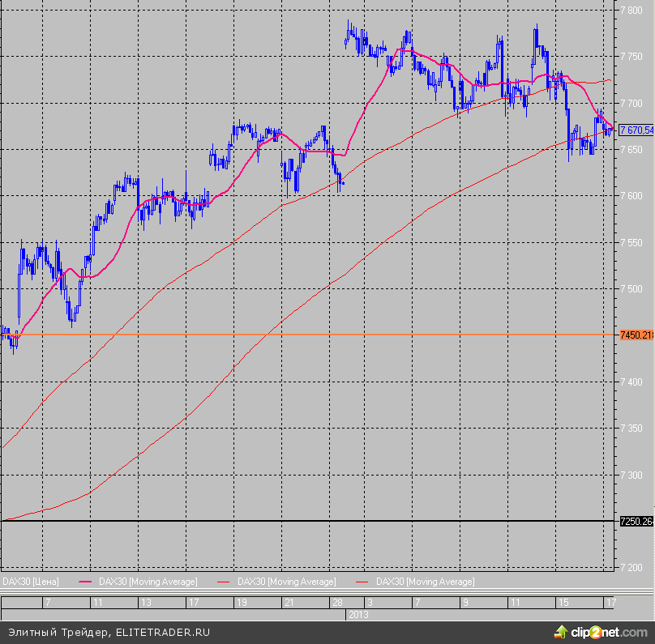Click date marker 13 on the time axis

[x=146, y=603]
